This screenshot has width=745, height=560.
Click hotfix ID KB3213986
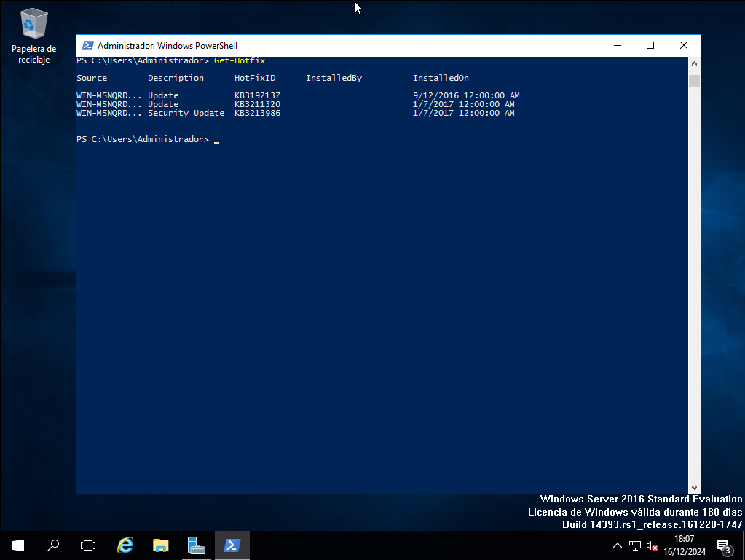(257, 113)
